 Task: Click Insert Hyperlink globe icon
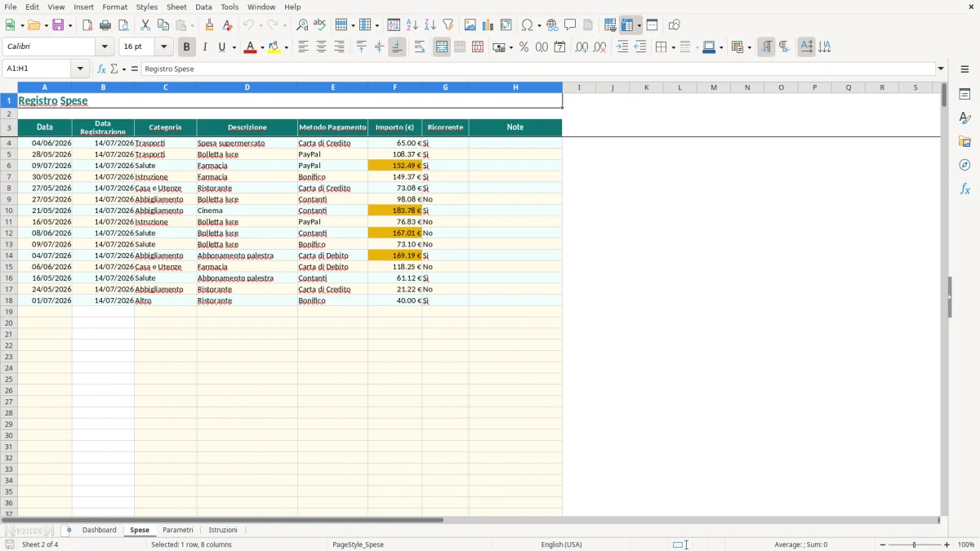pyautogui.click(x=552, y=25)
